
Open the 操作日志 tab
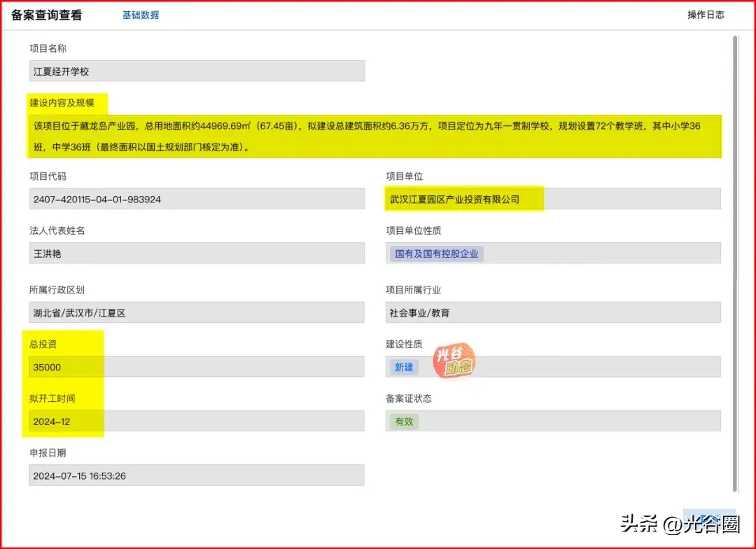point(706,15)
